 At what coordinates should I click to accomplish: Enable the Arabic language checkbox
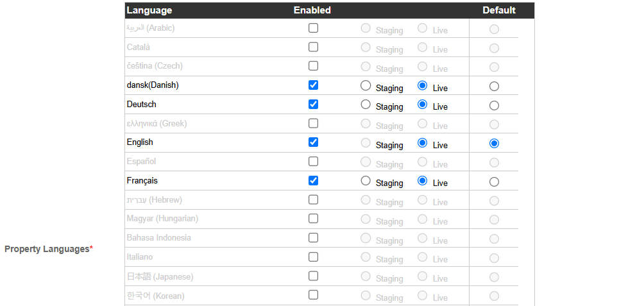tap(314, 28)
